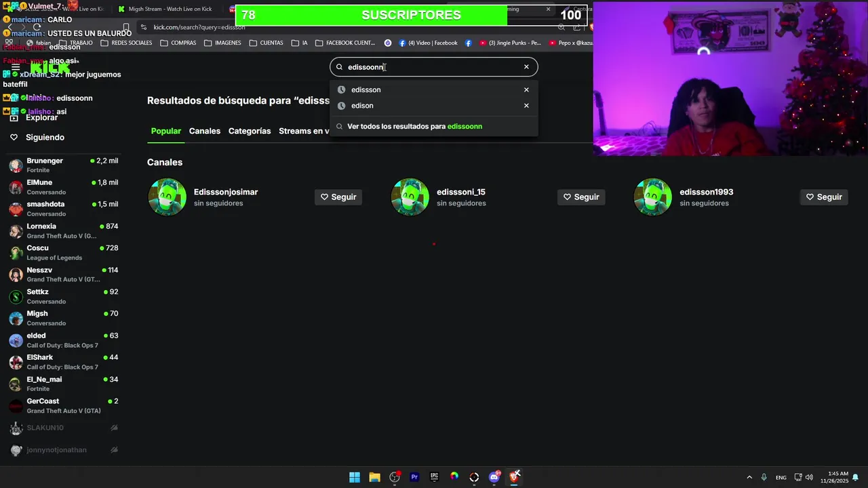Open Epic Games Launcher from the taskbar
This screenshot has height=488, width=868.
pos(434,477)
